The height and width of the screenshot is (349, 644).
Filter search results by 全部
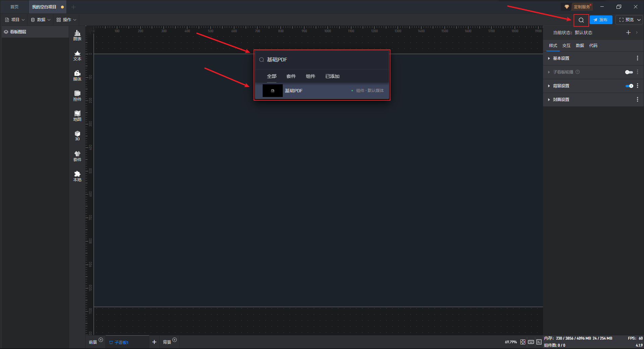tap(272, 76)
